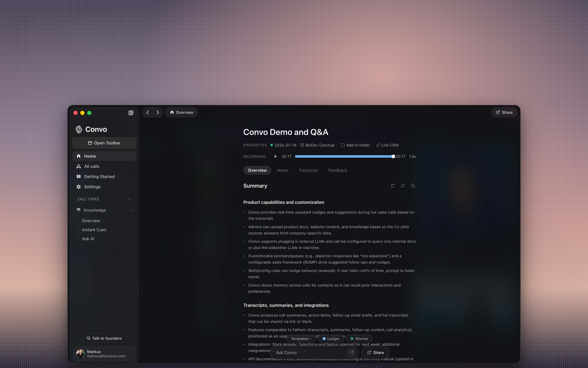Open Getting Started in the sidebar
This screenshot has width=588, height=368.
click(x=104, y=176)
